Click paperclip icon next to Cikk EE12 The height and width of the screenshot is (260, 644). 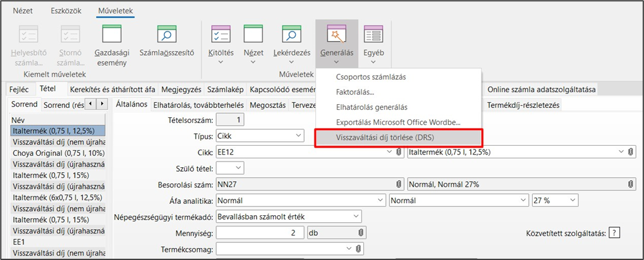tap(398, 152)
